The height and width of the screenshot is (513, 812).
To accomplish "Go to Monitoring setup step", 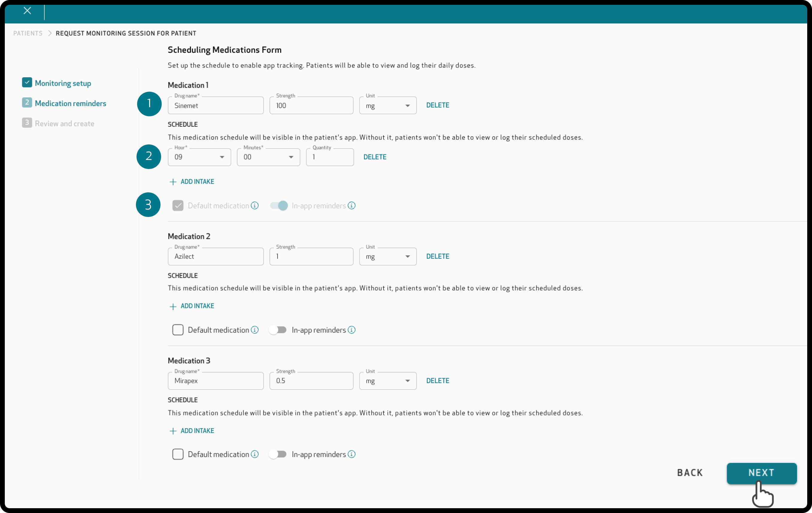I will (x=63, y=83).
